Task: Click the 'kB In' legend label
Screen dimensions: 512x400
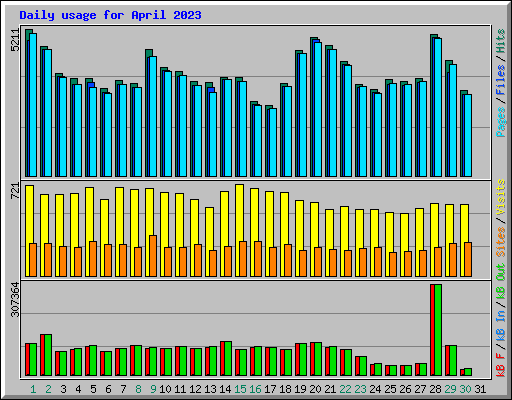Action: (501, 325)
